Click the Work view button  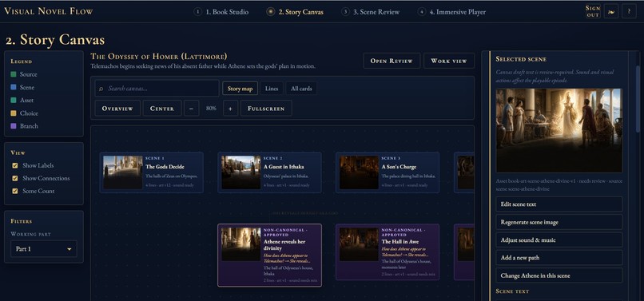449,61
